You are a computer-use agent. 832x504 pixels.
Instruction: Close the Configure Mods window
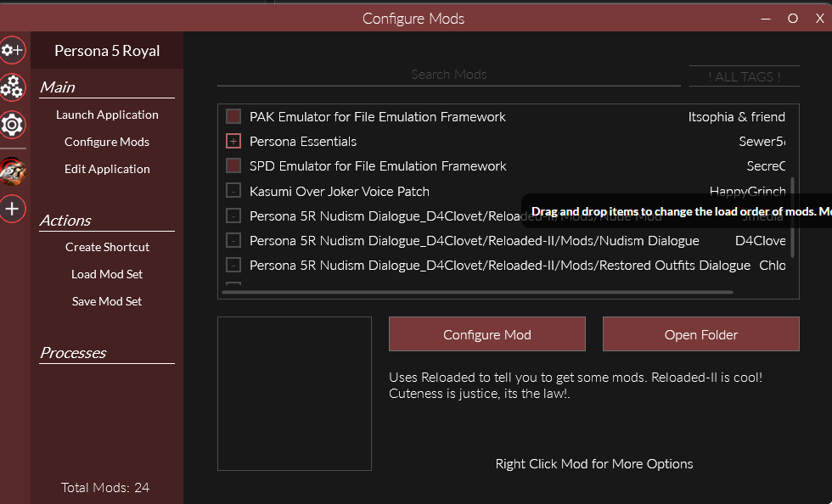point(820,19)
